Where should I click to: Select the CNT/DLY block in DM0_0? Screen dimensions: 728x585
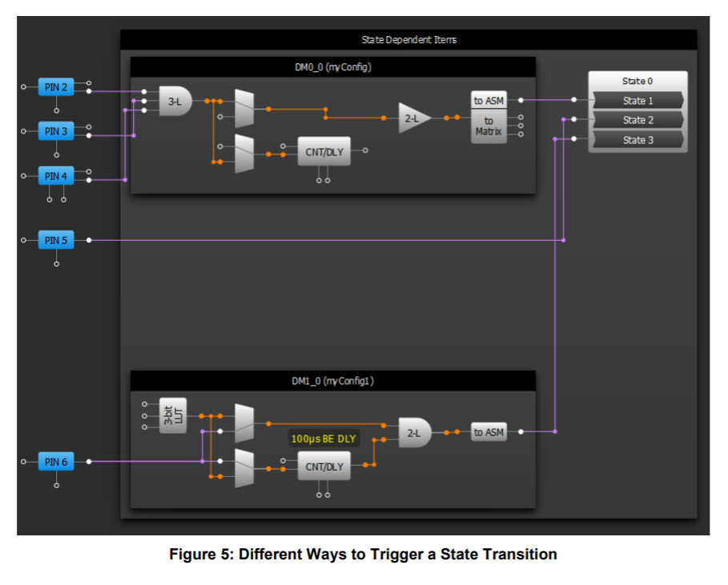click(x=324, y=151)
